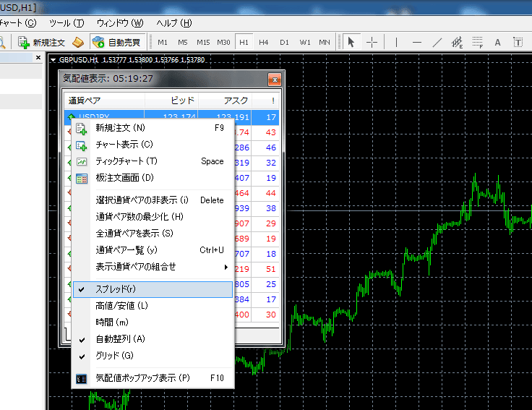Click the 通貨ペア column header

click(x=105, y=101)
